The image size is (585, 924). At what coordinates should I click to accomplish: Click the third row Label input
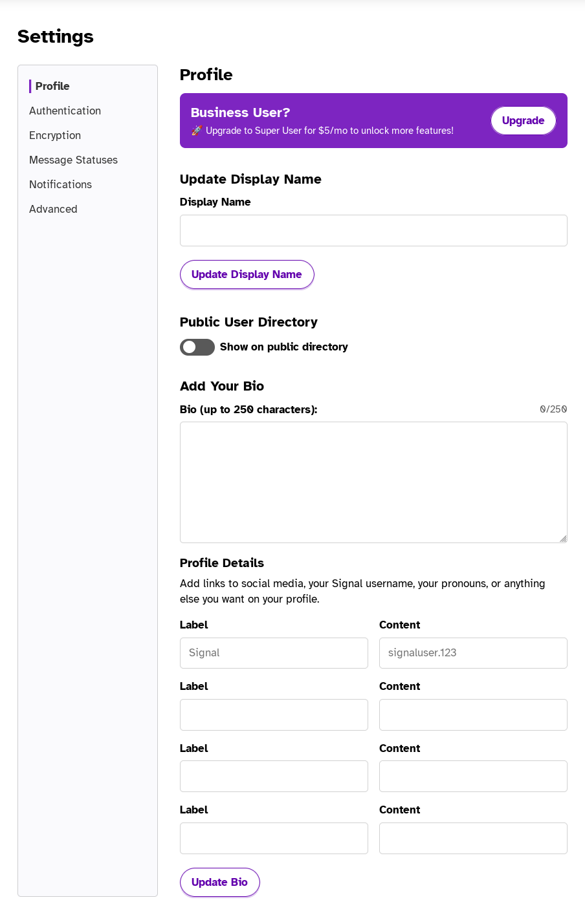274,776
